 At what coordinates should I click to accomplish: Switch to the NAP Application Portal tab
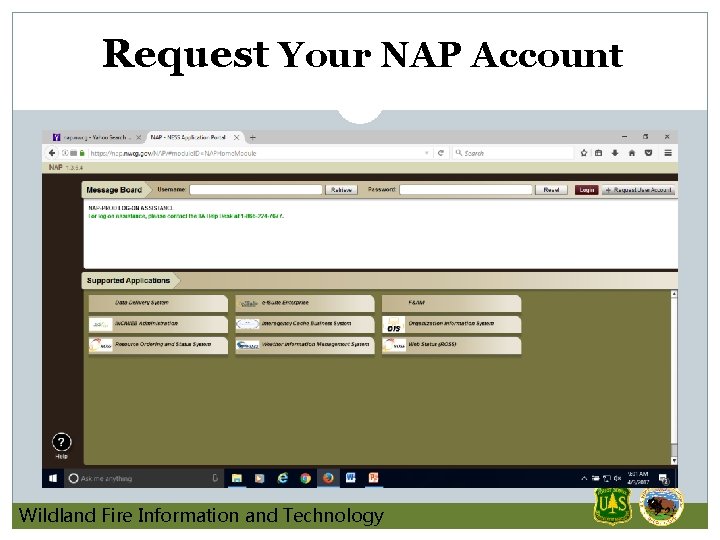pos(193,137)
